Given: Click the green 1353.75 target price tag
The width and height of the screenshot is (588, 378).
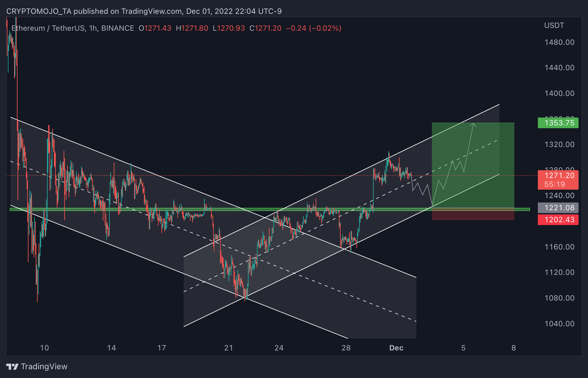Looking at the screenshot, I should point(558,123).
